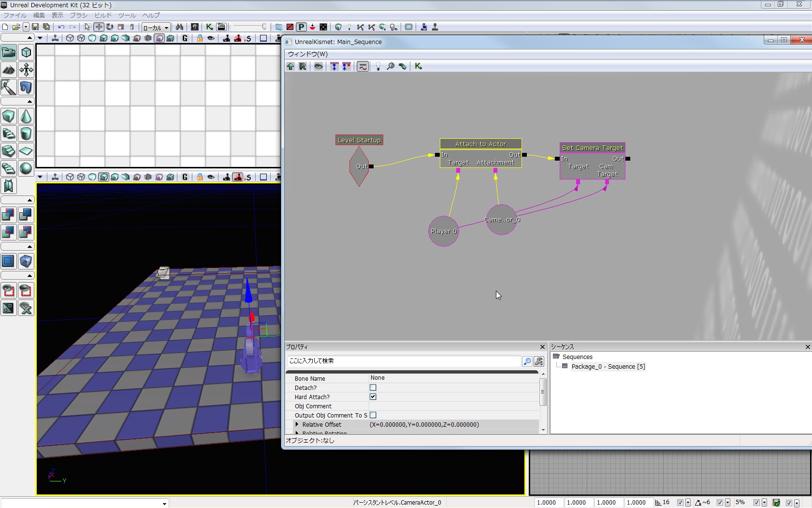Select the Cube brush builder
This screenshot has width=812, height=508.
point(9,116)
